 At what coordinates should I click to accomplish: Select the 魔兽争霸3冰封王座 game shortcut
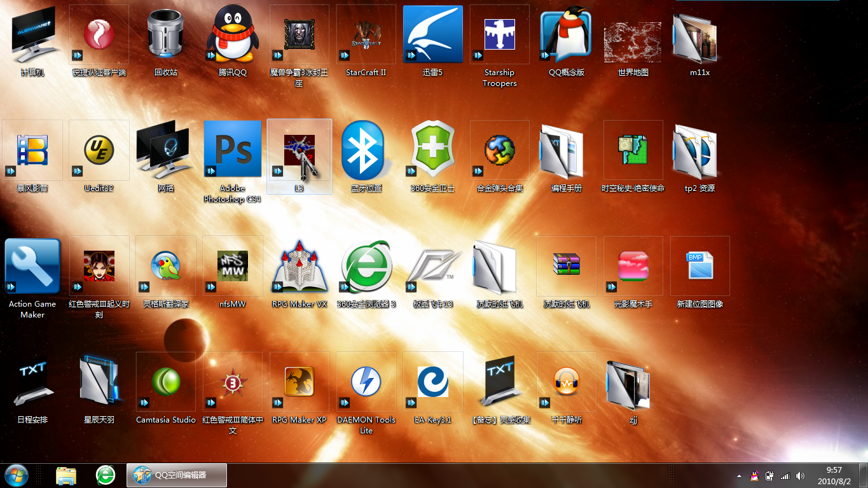(300, 34)
